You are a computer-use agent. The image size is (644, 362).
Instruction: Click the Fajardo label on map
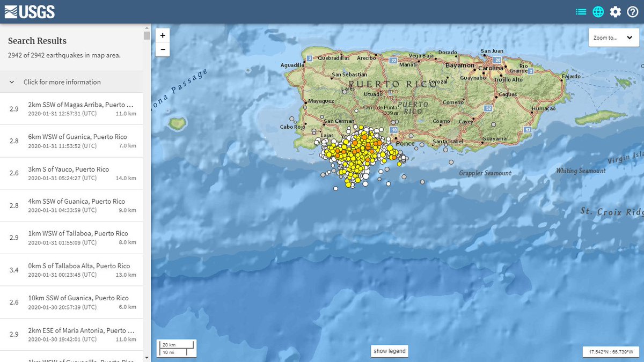(x=570, y=77)
